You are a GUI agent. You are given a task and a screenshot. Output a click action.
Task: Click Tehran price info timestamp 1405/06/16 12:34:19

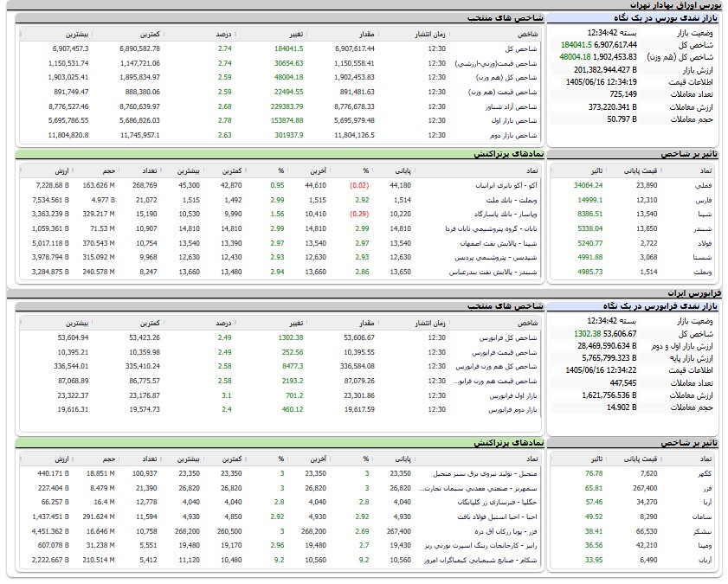(602, 82)
